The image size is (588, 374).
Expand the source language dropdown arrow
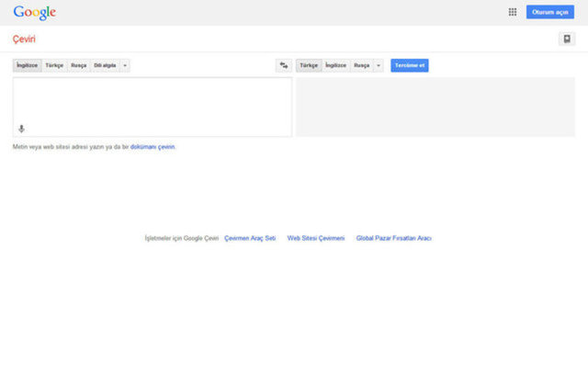tap(126, 65)
